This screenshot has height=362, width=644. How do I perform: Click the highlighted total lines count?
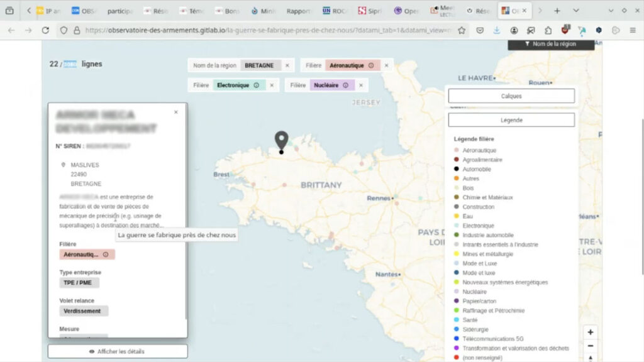click(70, 65)
